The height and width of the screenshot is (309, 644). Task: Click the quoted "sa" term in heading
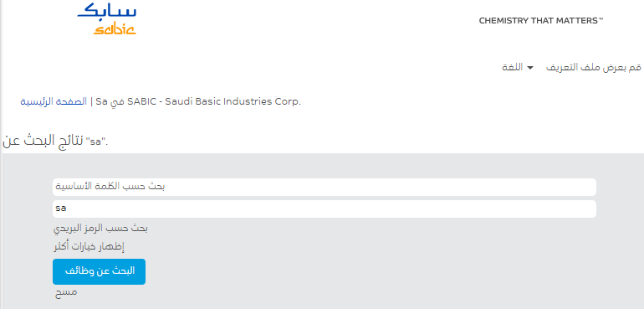[x=95, y=142]
